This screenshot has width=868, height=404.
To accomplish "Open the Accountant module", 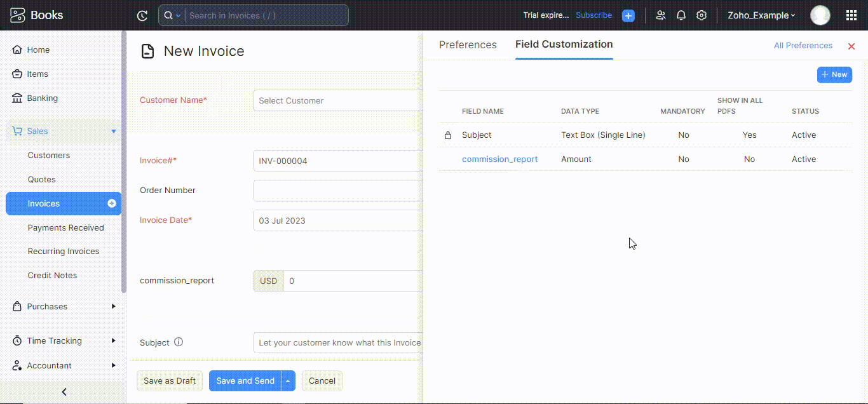I will point(49,365).
